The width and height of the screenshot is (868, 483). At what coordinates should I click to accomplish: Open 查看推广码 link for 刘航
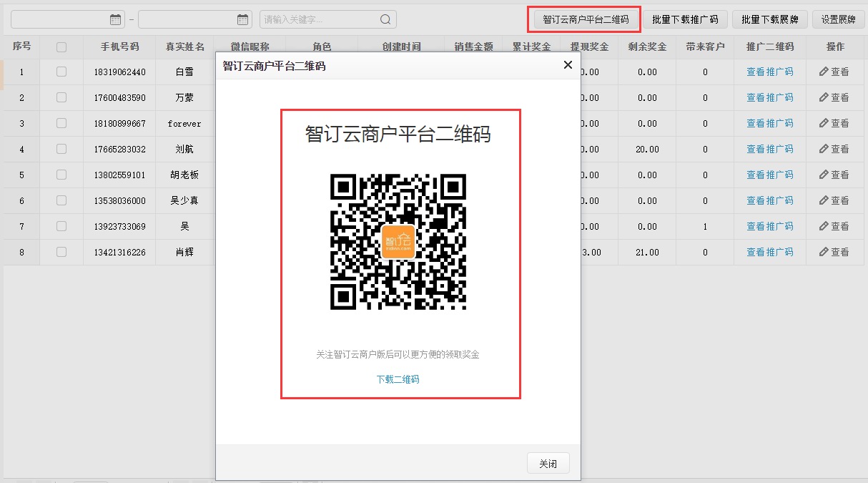click(770, 149)
